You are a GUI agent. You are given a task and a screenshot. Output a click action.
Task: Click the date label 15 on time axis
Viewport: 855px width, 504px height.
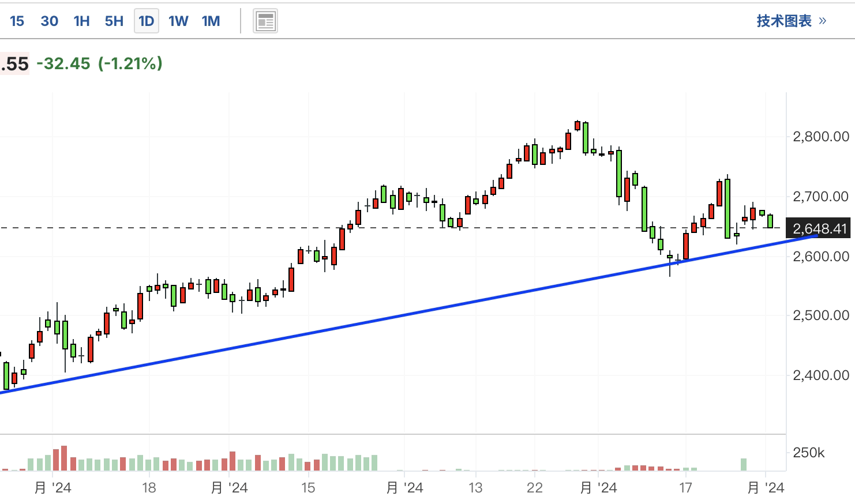point(308,488)
